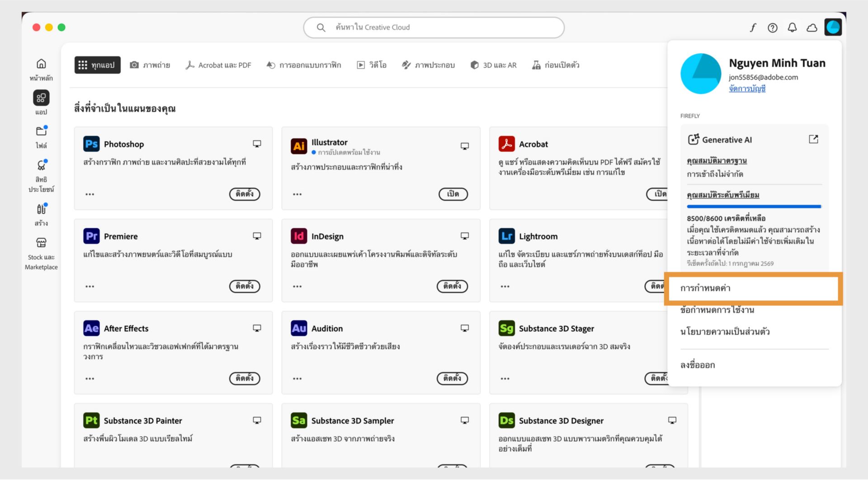Select the ทุกแอป (All apps) tab
This screenshot has height=480, width=868.
point(97,65)
